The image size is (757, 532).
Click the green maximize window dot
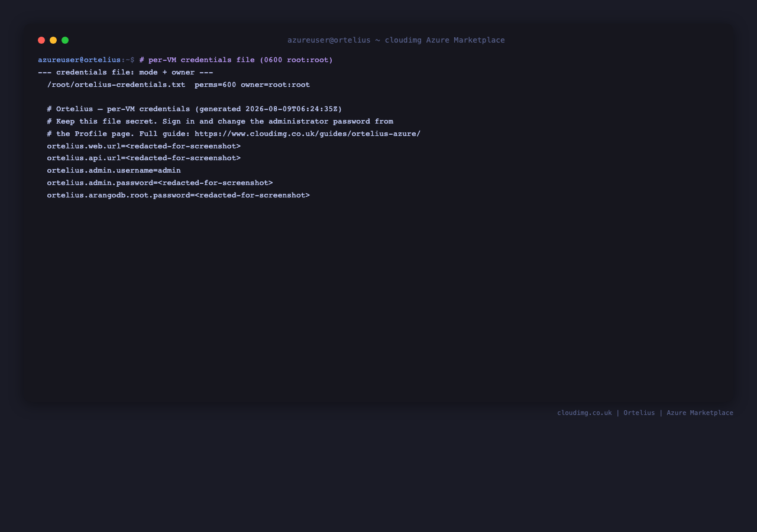pos(65,40)
